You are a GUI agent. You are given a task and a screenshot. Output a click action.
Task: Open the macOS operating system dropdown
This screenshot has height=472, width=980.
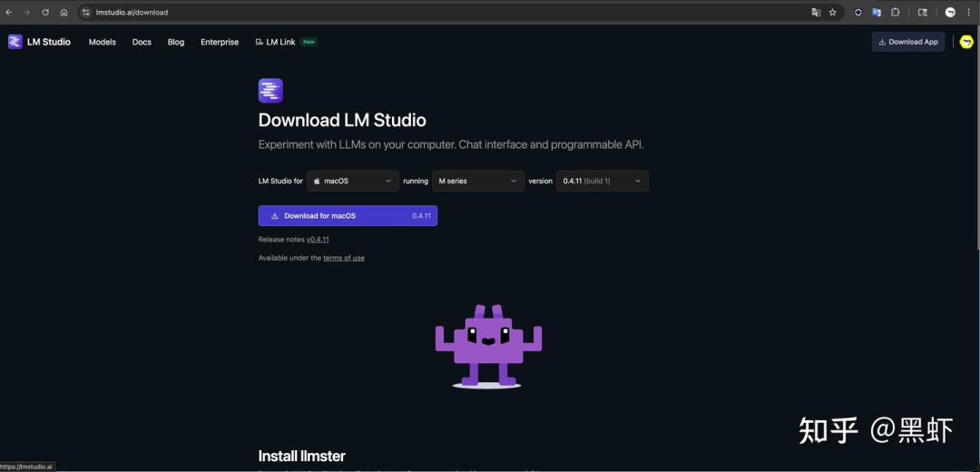(353, 181)
